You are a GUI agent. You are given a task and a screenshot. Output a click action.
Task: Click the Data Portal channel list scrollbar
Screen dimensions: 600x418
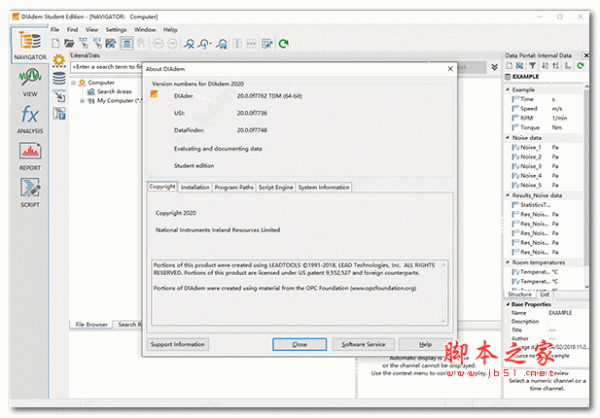587,187
